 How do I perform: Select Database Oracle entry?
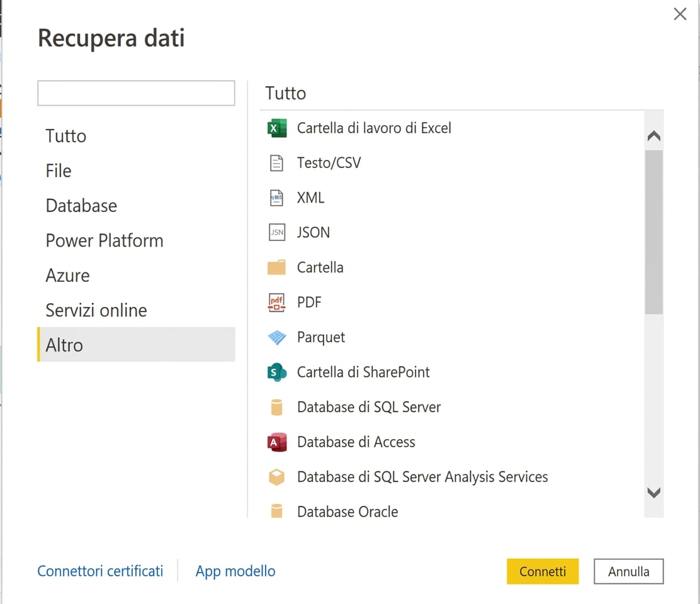tap(347, 512)
